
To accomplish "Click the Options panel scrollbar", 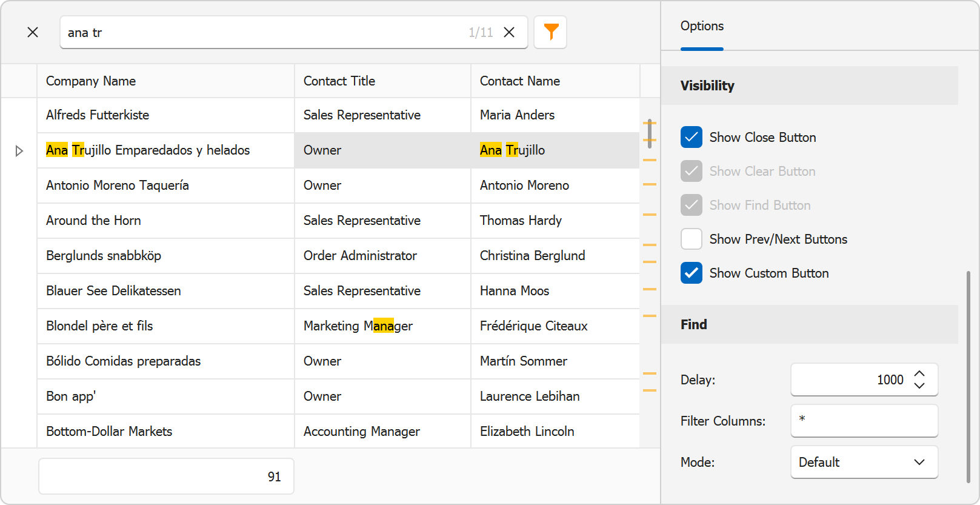I will (968, 376).
